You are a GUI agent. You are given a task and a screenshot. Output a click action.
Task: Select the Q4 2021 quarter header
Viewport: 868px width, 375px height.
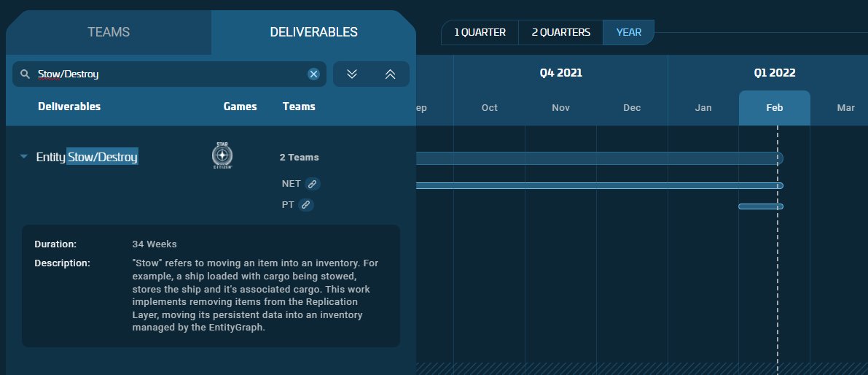(560, 72)
